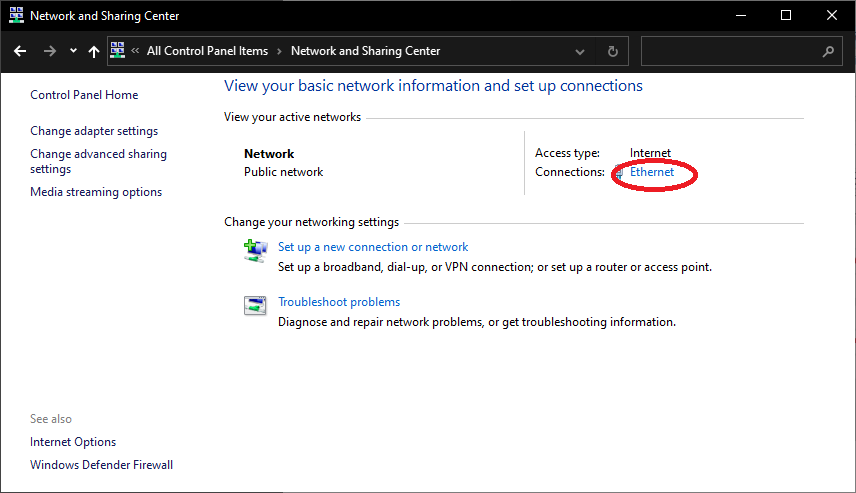Screen dimensions: 856x493
Task: Open Control Panel Home
Action: point(84,95)
